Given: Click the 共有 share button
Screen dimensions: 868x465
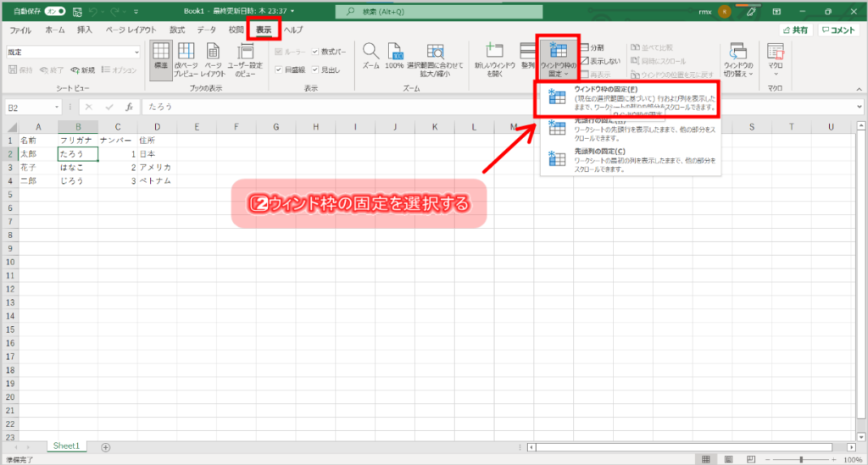Looking at the screenshot, I should [x=795, y=30].
